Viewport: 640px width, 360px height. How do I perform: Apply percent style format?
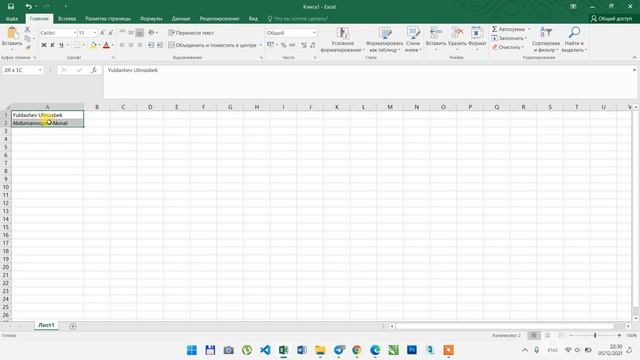(x=283, y=45)
